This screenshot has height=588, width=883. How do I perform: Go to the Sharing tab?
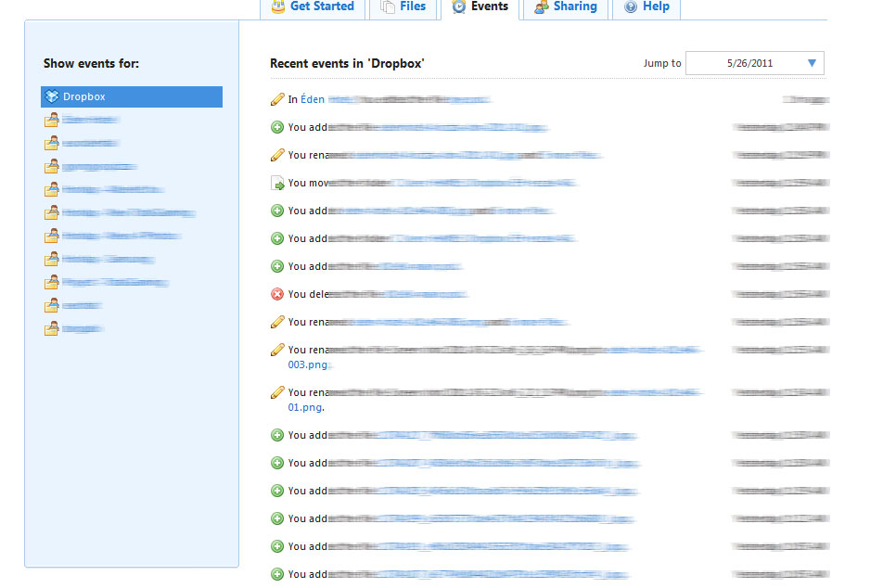[x=574, y=6]
